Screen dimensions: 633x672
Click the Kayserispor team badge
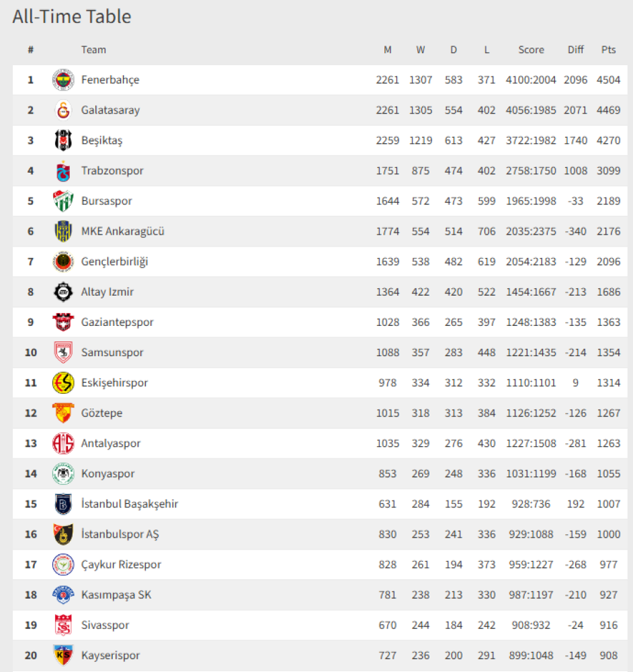(x=63, y=655)
